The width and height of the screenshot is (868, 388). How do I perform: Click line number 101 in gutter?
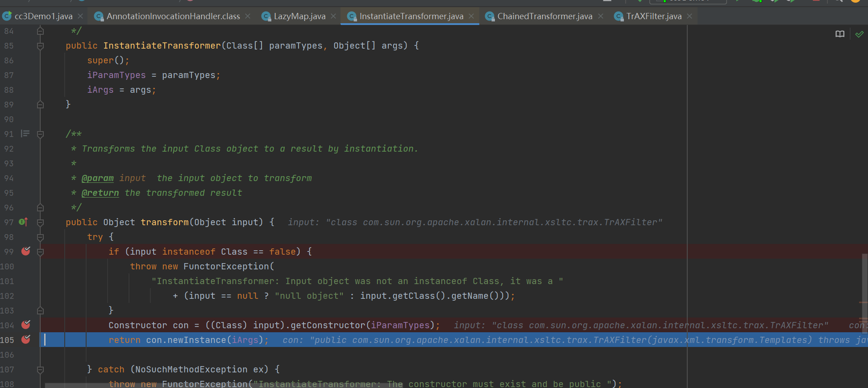(7, 281)
